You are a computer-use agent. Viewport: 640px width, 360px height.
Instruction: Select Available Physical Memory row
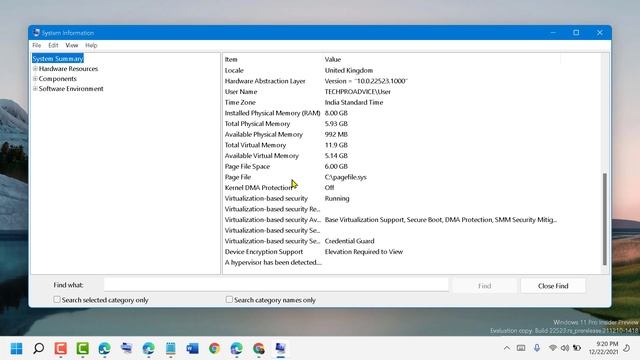pyautogui.click(x=411, y=134)
